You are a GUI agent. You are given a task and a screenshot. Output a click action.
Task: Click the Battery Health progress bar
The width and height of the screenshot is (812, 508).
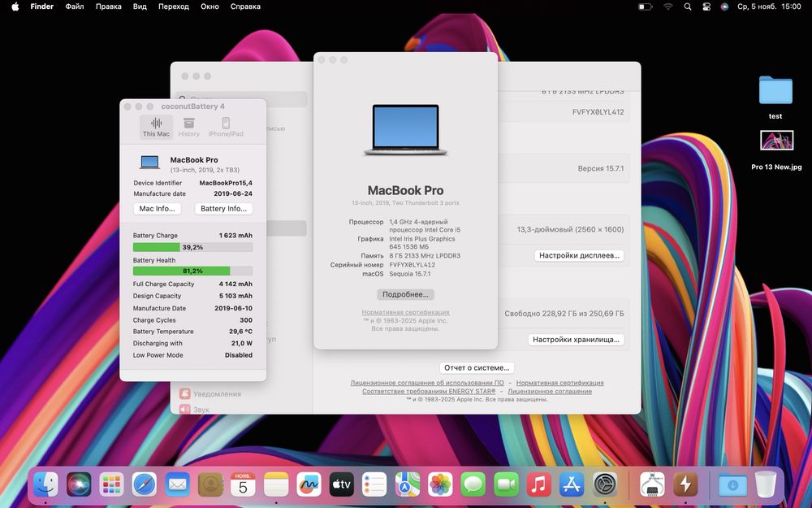tap(192, 271)
